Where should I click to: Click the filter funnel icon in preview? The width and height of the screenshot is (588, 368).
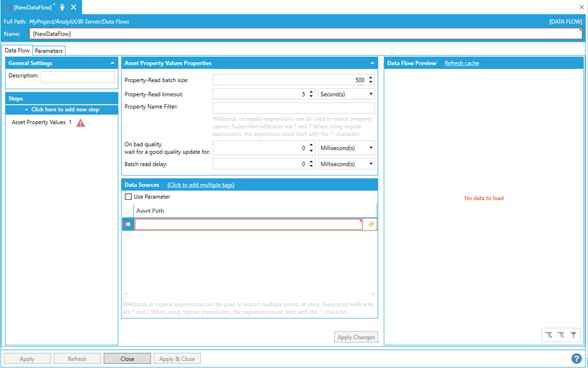(574, 334)
